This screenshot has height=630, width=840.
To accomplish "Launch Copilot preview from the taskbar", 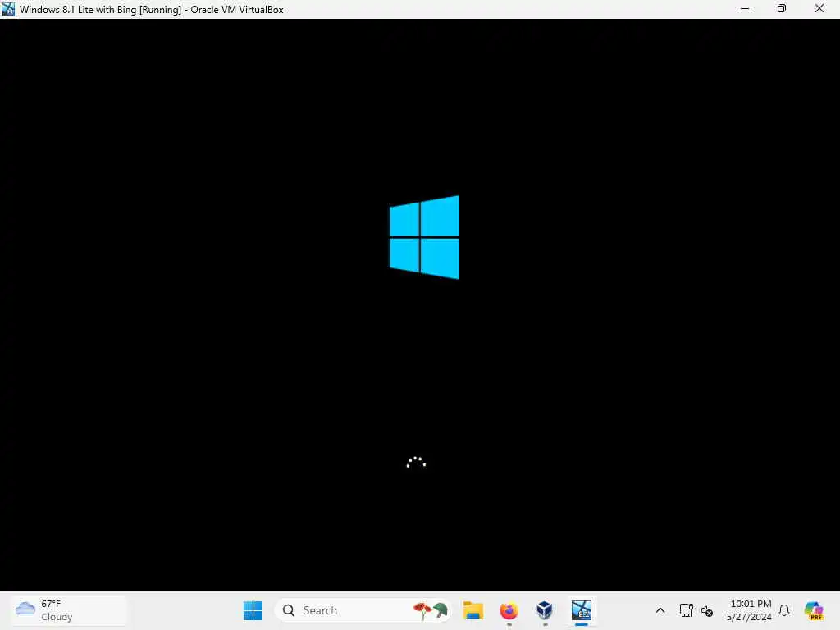I will click(814, 610).
